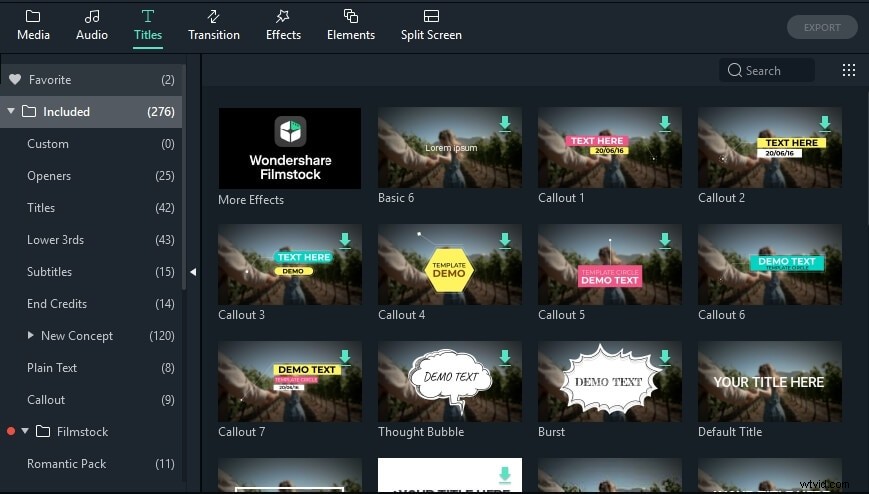The image size is (869, 494).
Task: Select the Subtitles category
Action: click(x=91, y=272)
